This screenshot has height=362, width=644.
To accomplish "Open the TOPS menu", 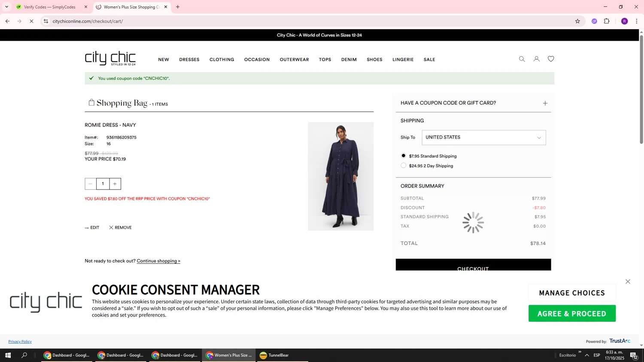I will pyautogui.click(x=325, y=60).
